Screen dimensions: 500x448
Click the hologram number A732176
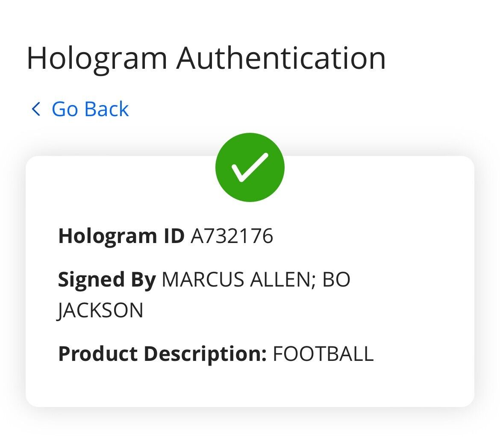232,236
